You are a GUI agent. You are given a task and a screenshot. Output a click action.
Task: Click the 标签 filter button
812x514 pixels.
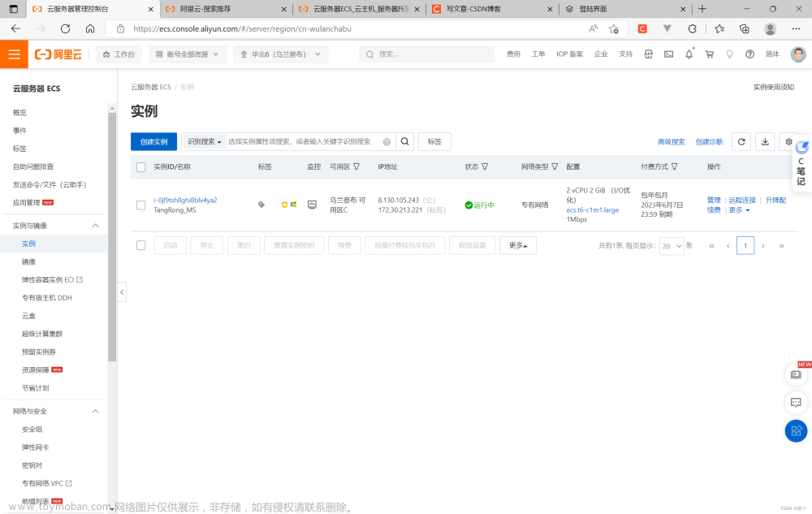pos(434,142)
